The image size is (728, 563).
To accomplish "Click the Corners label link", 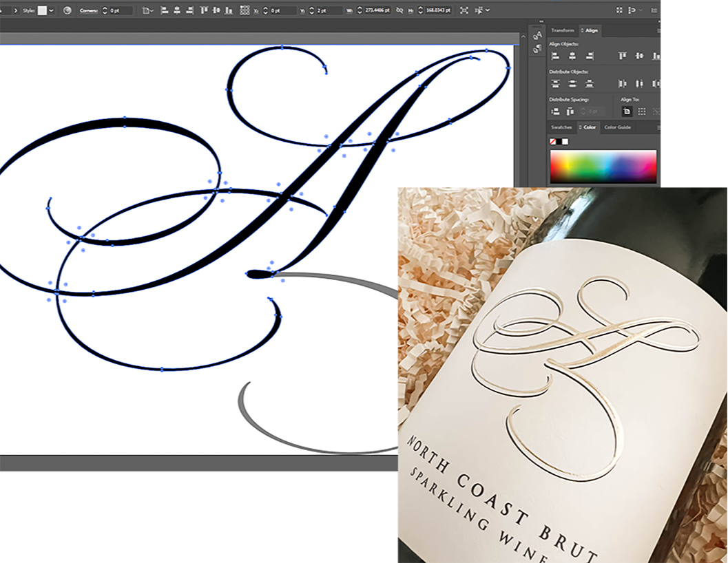I will (x=89, y=10).
